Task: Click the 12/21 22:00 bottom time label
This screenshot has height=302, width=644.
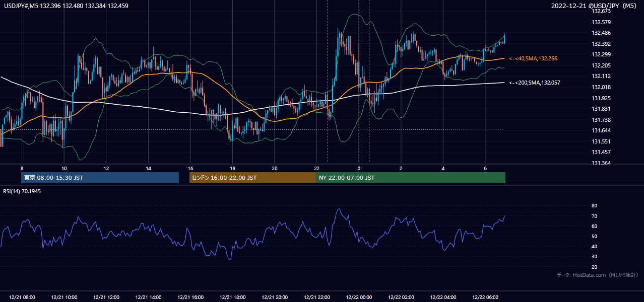Action: coord(316,297)
